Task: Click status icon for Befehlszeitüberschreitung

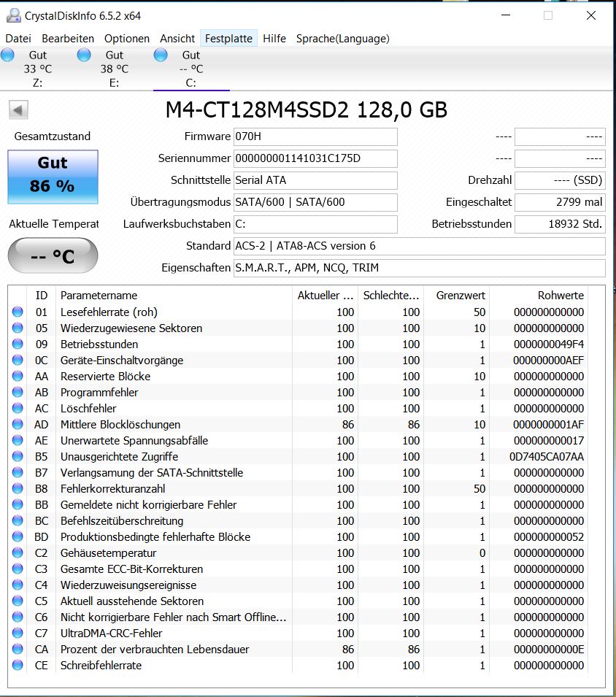Action: (x=18, y=520)
